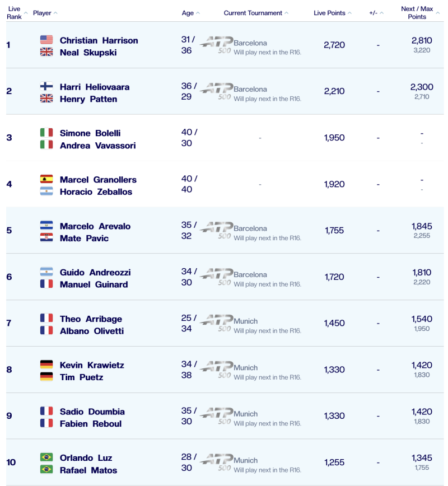
Task: Click Munich tournament in Arribage's row
Action: (246, 321)
